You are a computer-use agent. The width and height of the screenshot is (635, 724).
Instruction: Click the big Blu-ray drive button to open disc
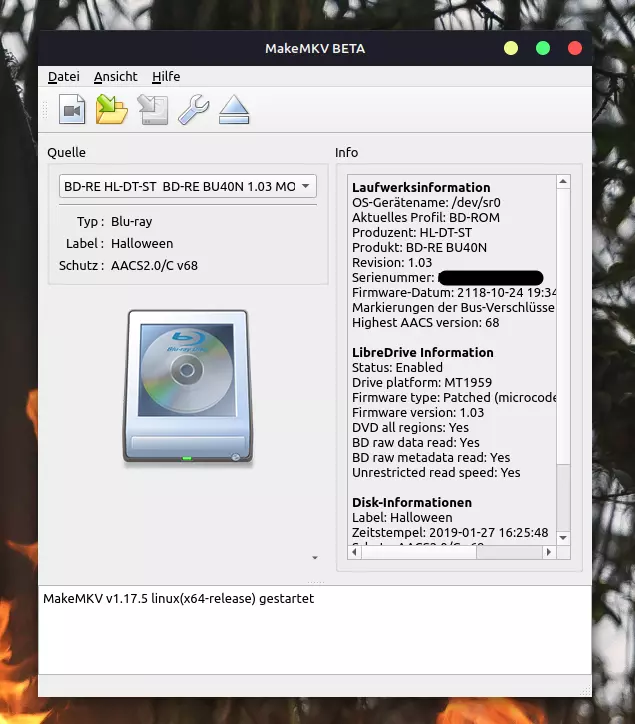point(187,386)
